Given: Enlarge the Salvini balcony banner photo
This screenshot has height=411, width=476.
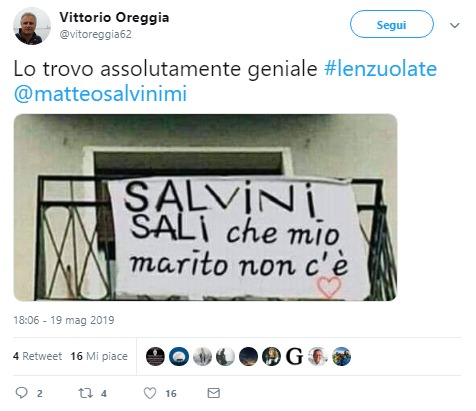Looking at the screenshot, I should click(205, 207).
